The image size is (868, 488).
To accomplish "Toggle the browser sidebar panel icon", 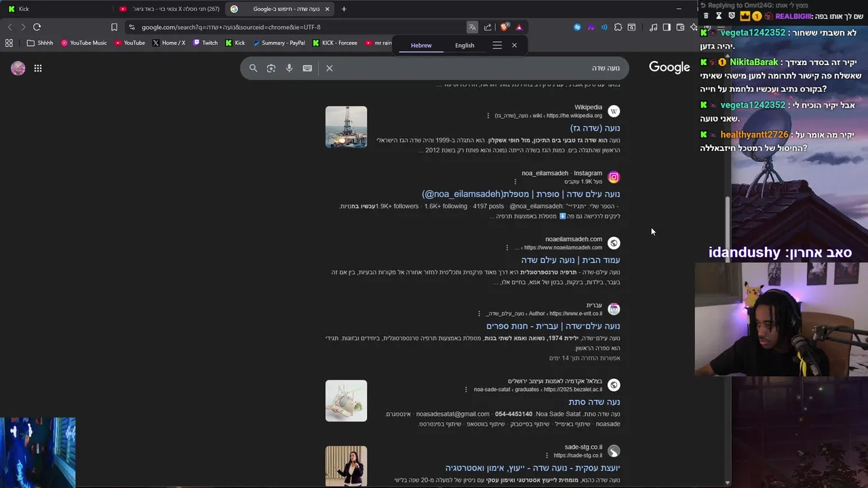I will pos(667,27).
